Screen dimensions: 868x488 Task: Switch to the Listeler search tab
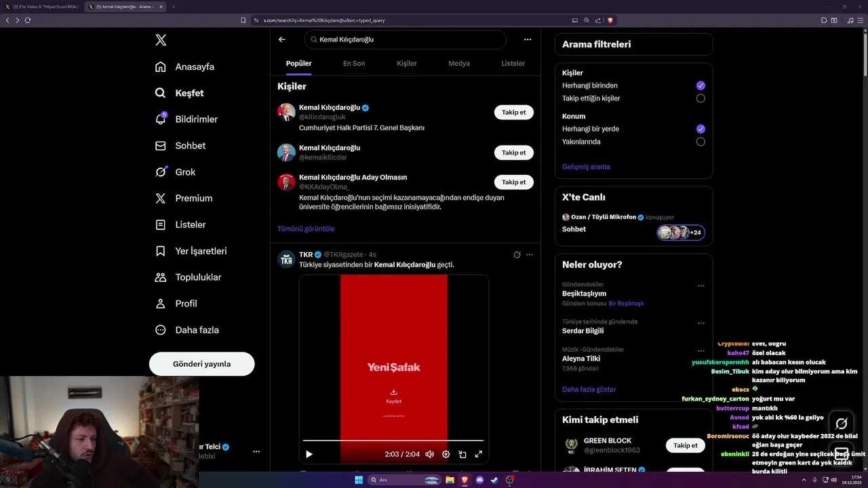[513, 64]
